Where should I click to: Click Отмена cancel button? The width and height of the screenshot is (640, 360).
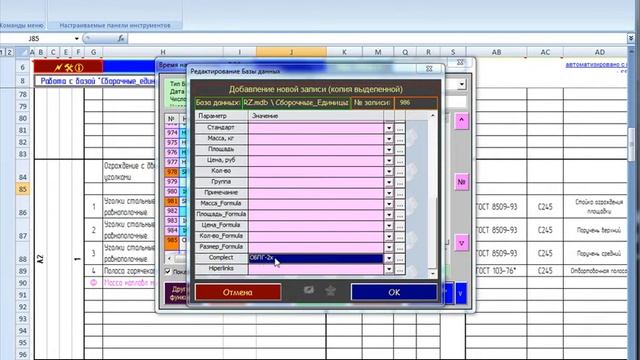click(238, 292)
